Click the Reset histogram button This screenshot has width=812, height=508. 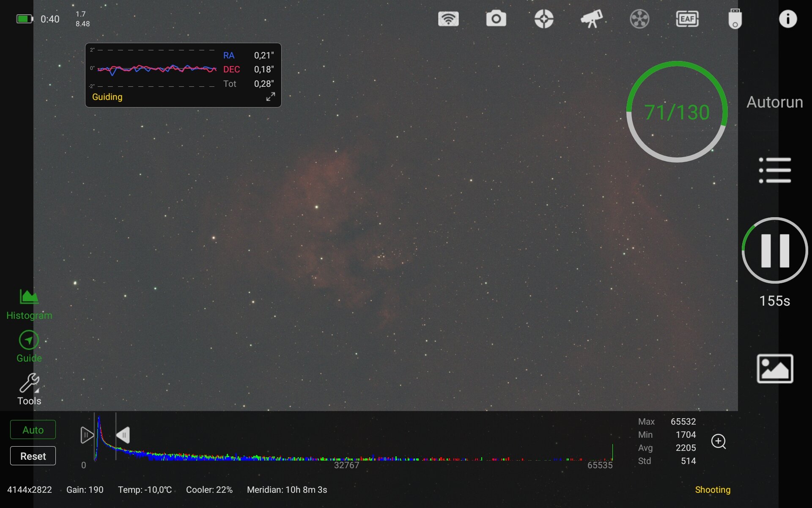tap(33, 456)
